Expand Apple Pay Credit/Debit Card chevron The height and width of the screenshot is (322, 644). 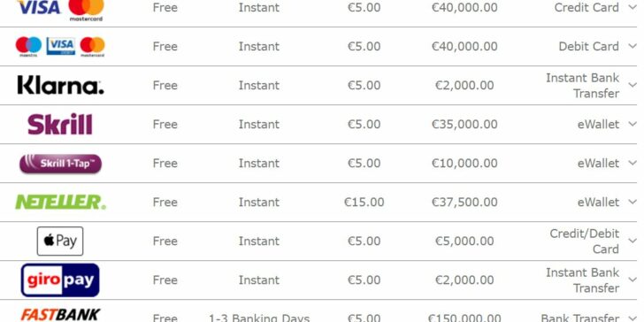click(x=632, y=241)
